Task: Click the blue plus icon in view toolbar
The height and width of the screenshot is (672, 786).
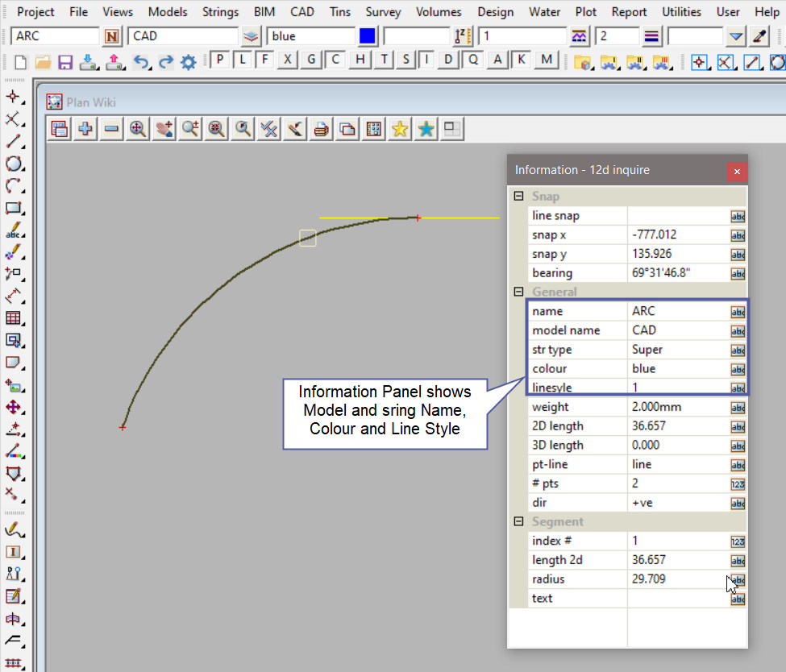Action: [85, 128]
